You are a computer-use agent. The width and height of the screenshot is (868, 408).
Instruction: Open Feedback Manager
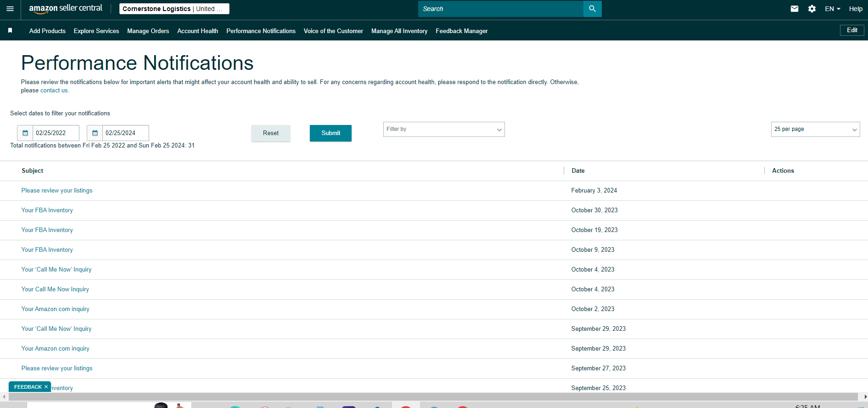[461, 31]
